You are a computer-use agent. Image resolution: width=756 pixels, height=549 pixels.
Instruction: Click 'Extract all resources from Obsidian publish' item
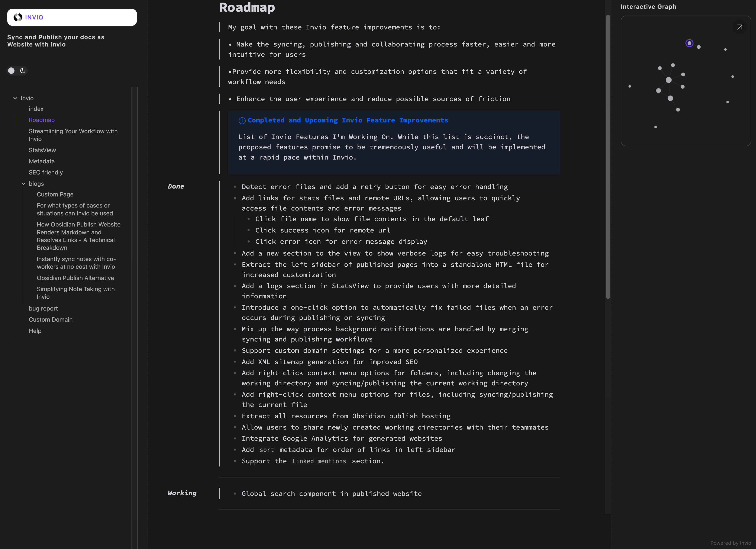[x=346, y=416]
